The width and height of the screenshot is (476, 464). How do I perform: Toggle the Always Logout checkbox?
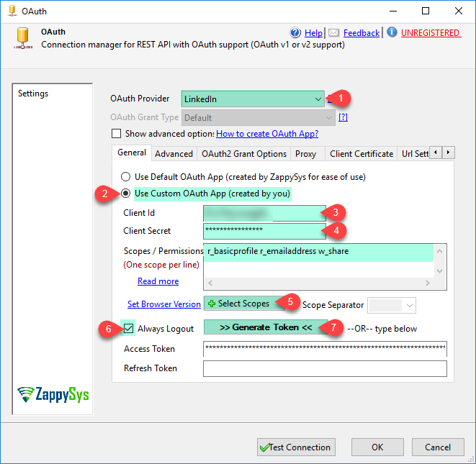tap(128, 329)
